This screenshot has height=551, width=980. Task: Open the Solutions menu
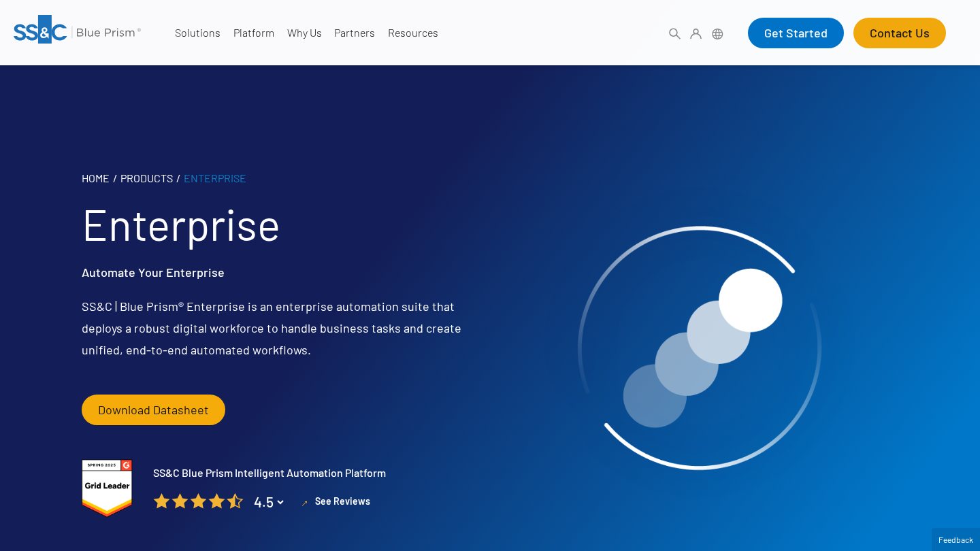197,33
